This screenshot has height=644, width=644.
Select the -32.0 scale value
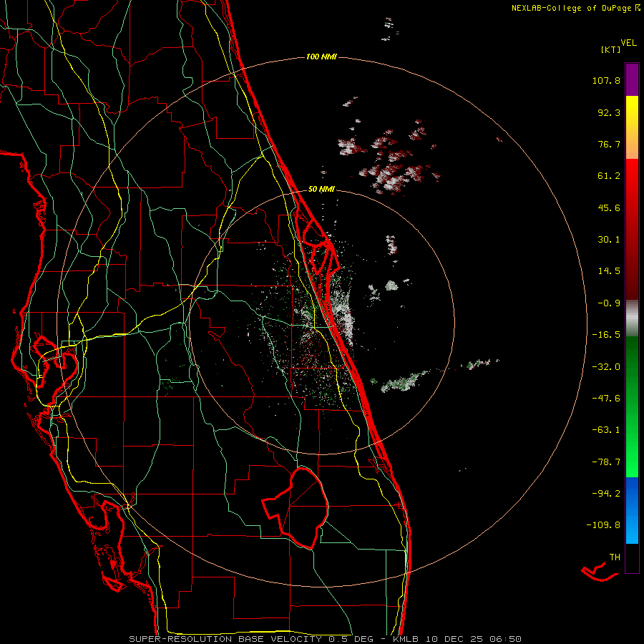click(x=606, y=367)
